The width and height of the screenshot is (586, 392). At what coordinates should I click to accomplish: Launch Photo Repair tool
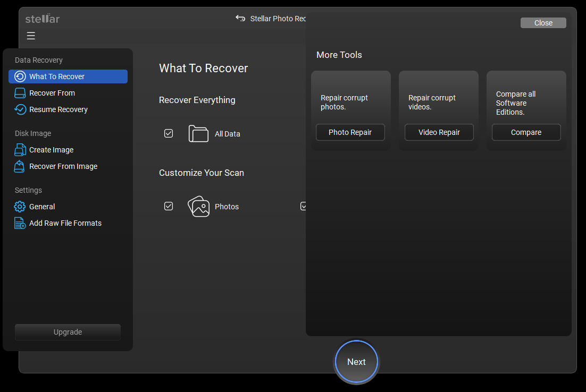pos(350,132)
